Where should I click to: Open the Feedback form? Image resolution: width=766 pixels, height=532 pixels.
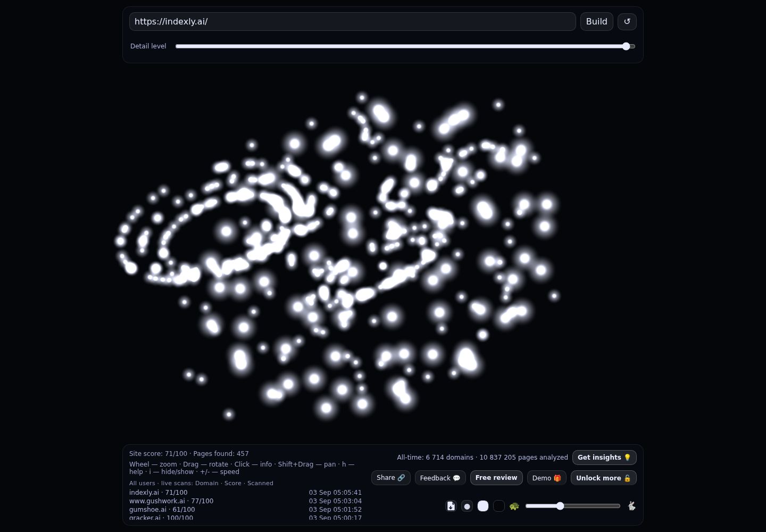coord(440,478)
